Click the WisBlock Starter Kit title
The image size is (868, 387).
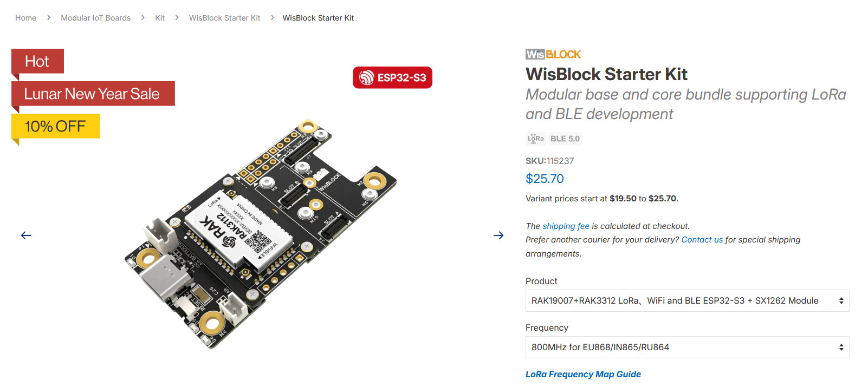coord(606,74)
